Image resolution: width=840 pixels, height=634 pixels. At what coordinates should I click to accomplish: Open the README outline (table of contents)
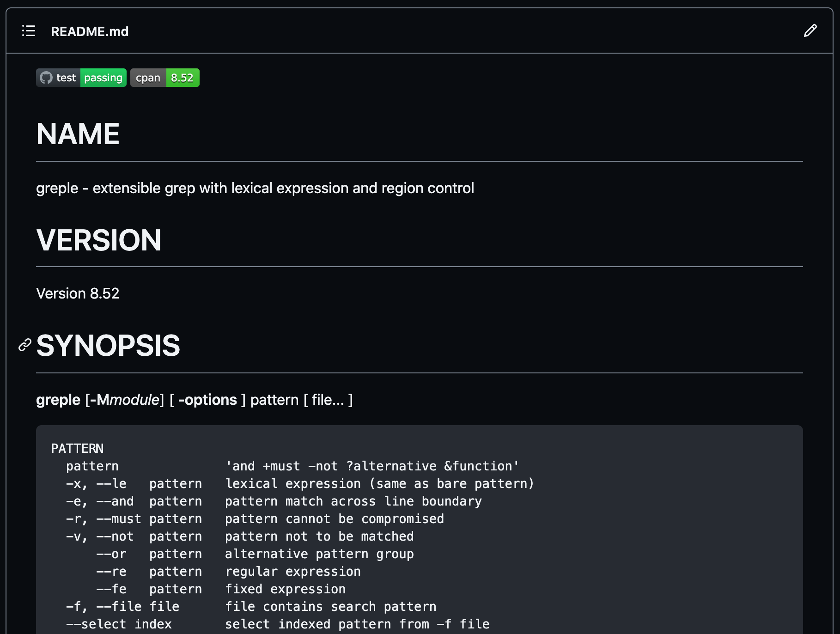coord(29,31)
